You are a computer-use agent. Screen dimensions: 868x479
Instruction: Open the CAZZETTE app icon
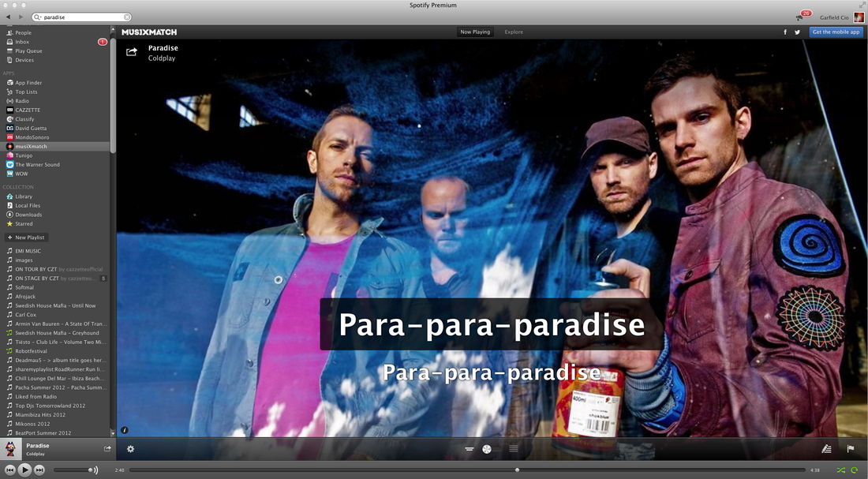[9, 110]
